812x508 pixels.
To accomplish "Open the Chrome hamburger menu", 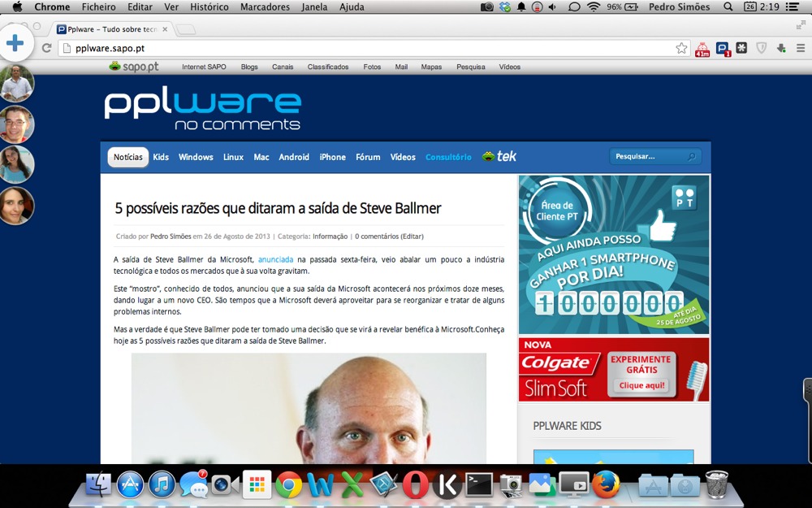I will point(801,48).
